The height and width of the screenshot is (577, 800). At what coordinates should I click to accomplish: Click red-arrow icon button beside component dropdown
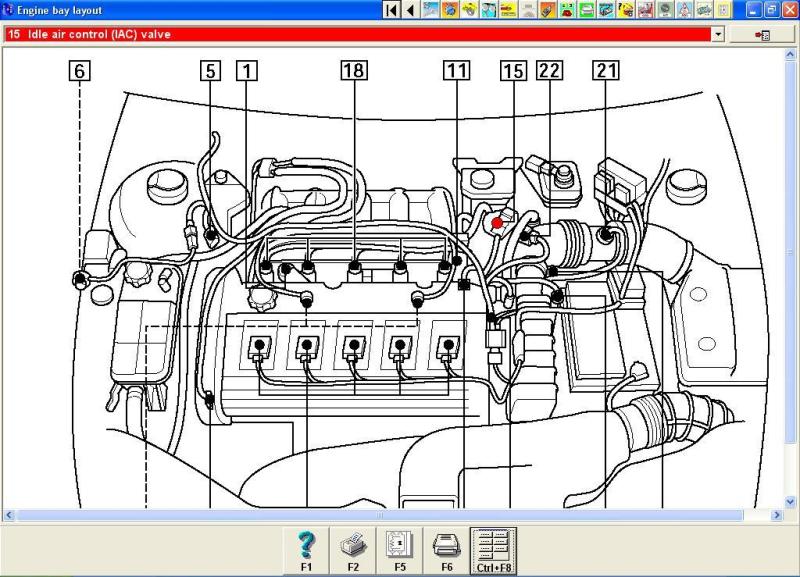click(762, 34)
